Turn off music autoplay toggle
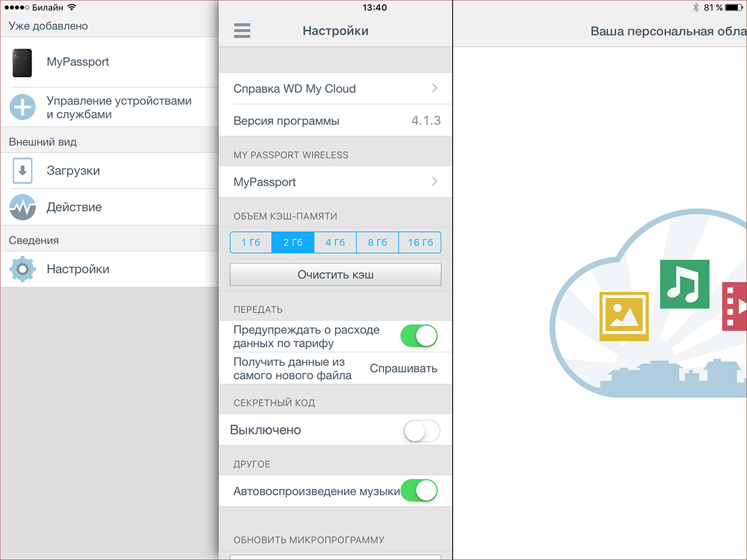 click(419, 491)
